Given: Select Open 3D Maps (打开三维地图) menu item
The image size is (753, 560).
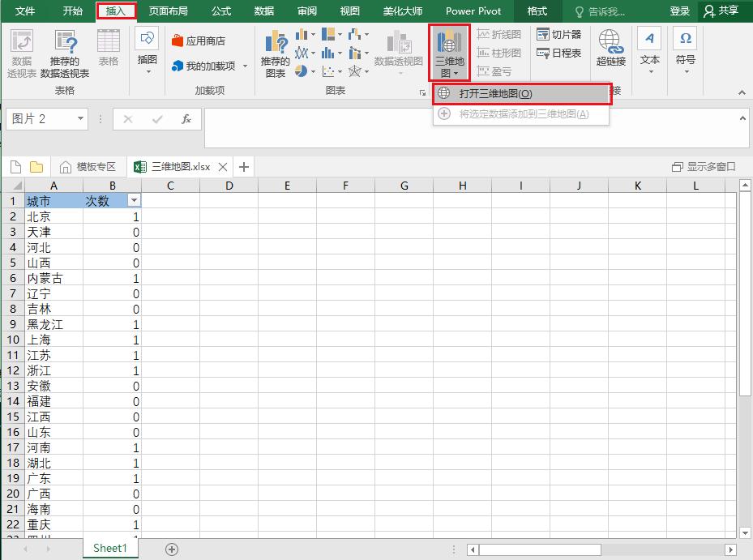Looking at the screenshot, I should pyautogui.click(x=522, y=94).
